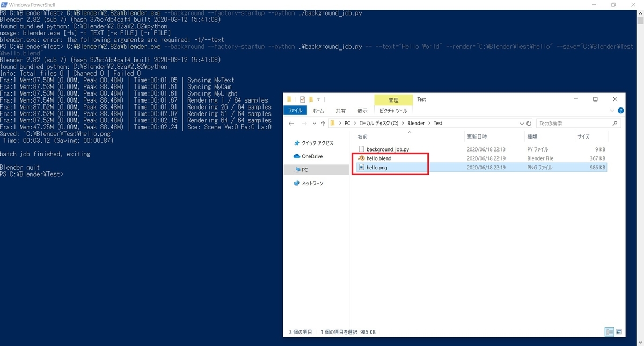The width and height of the screenshot is (644, 346).
Task: Expand address bar history dropdown
Action: (x=522, y=123)
